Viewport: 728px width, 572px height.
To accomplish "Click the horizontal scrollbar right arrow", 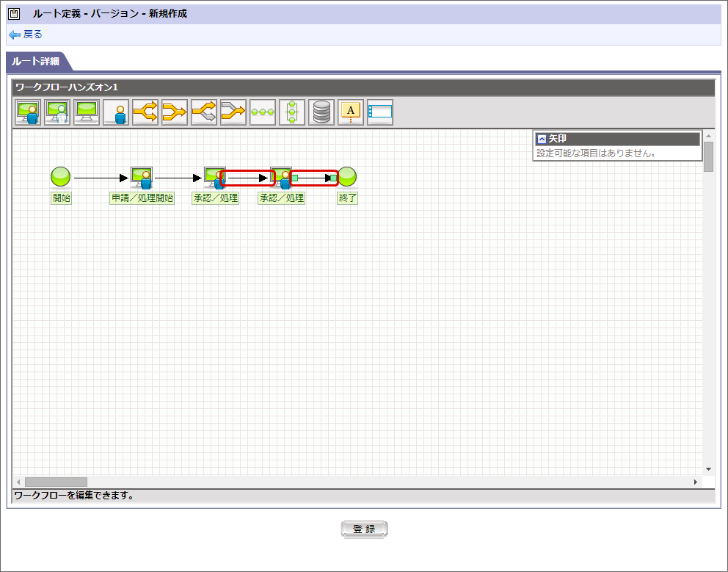I will 696,482.
